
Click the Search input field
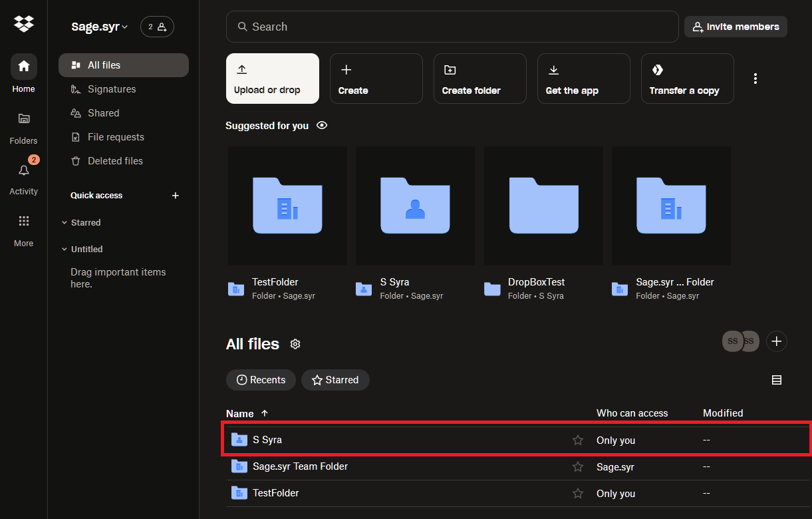pos(452,27)
